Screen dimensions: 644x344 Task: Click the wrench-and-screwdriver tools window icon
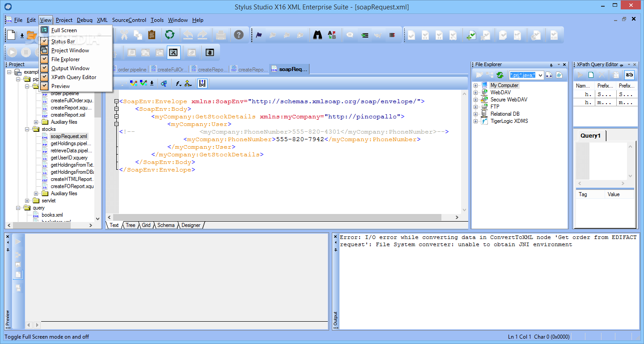point(174,52)
